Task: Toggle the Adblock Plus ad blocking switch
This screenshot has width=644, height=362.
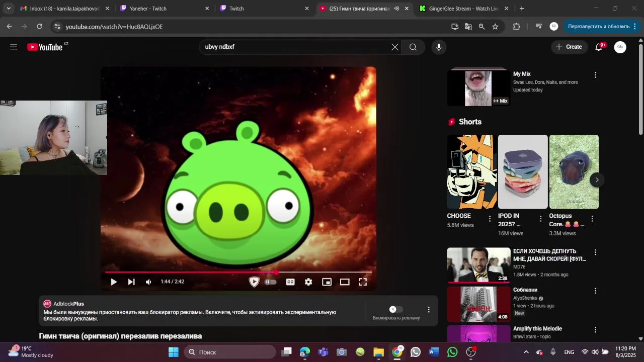Action: click(x=396, y=309)
